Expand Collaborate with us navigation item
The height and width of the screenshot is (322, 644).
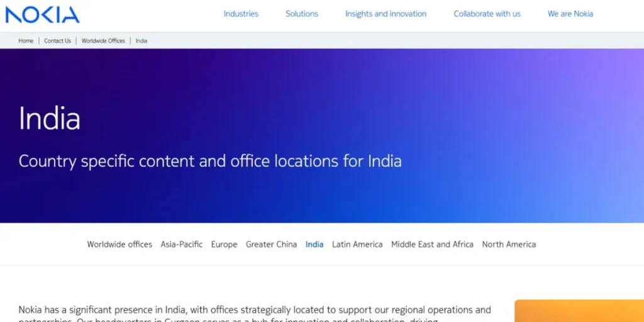click(487, 14)
